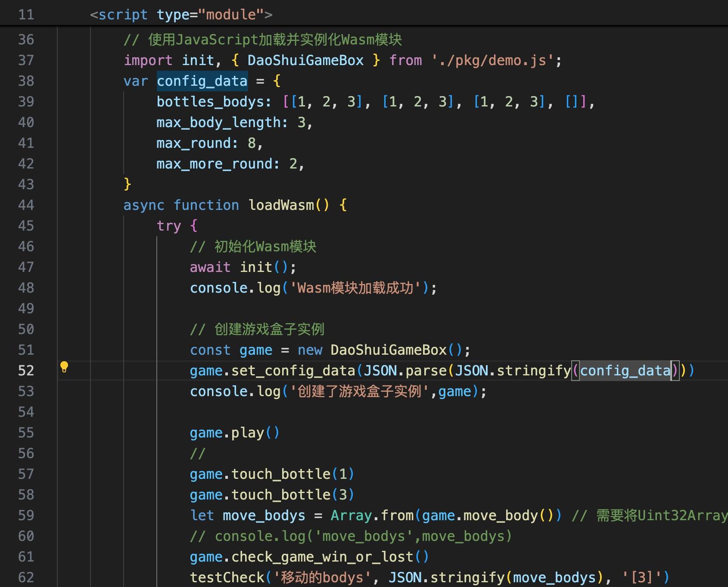
Task: Click the set_config_data method call
Action: (x=293, y=371)
